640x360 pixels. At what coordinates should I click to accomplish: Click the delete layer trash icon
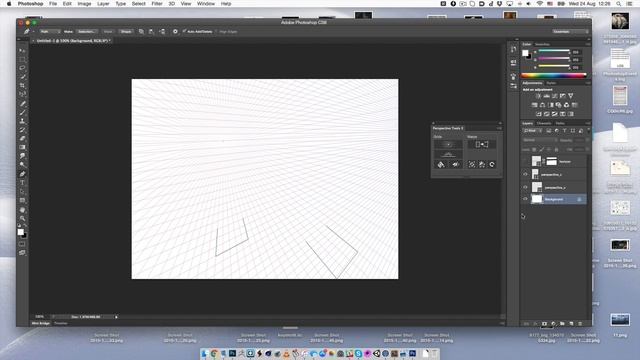580,323
